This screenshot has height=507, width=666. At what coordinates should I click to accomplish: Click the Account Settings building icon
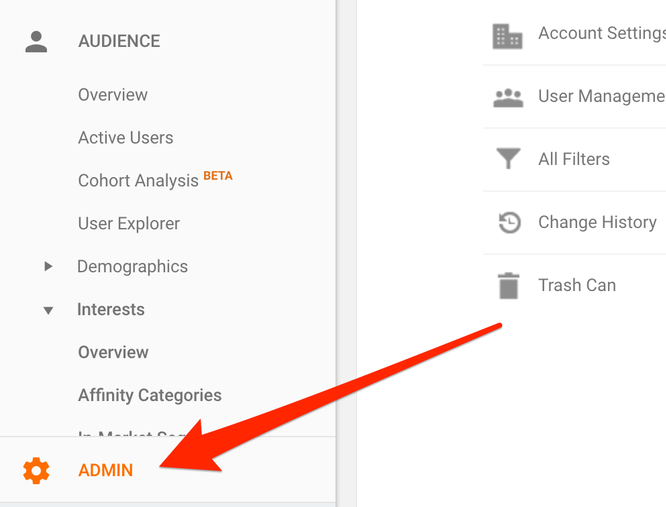[508, 36]
